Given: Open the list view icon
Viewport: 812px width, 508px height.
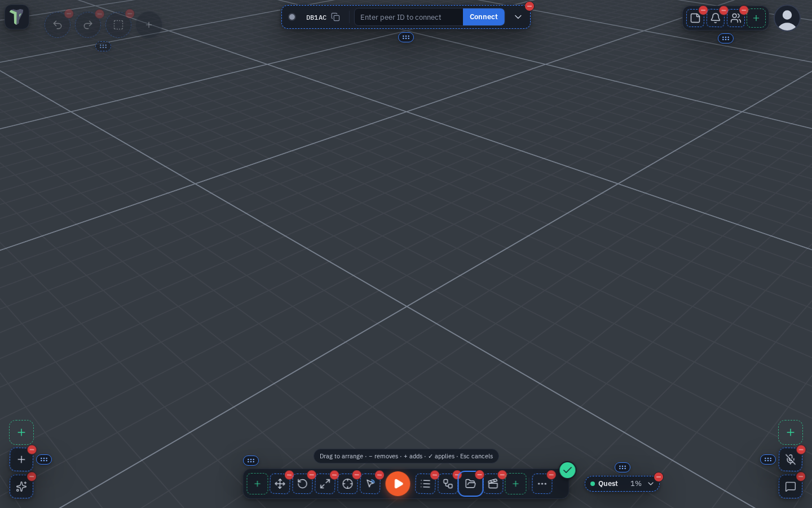Looking at the screenshot, I should 425,484.
